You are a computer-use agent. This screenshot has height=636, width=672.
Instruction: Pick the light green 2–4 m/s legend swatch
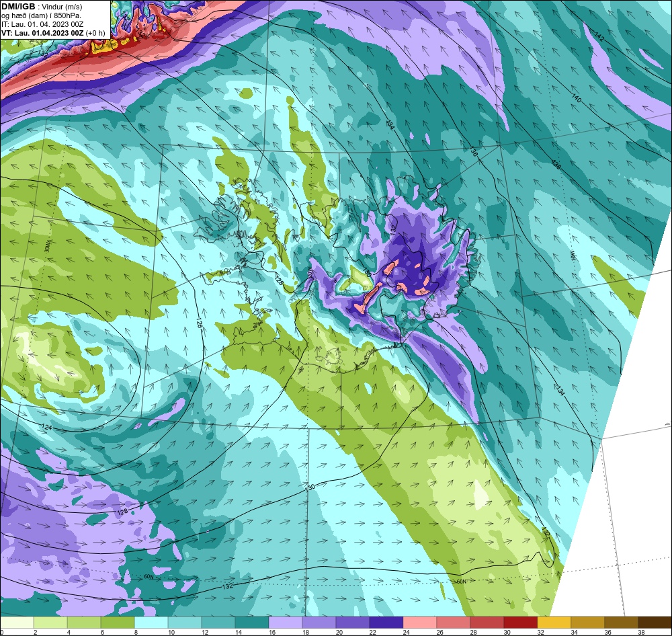coord(50,622)
